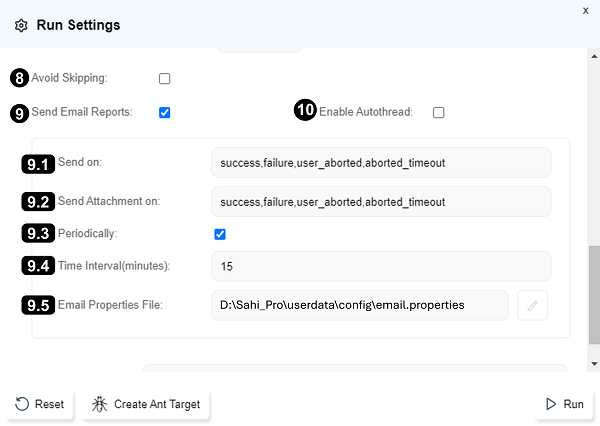
Task: Click the Reset button
Action: (x=40, y=404)
